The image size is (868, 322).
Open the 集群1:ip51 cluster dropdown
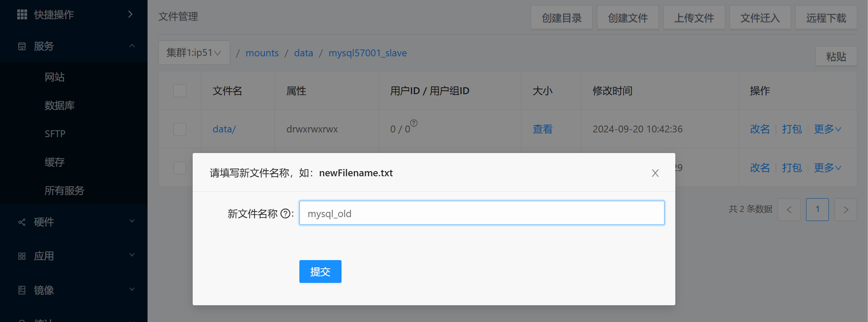(194, 53)
